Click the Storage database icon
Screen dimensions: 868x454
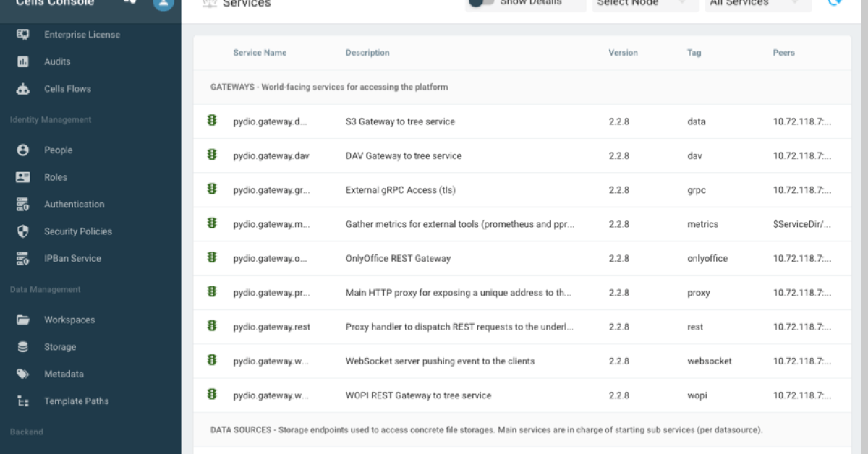pos(23,347)
